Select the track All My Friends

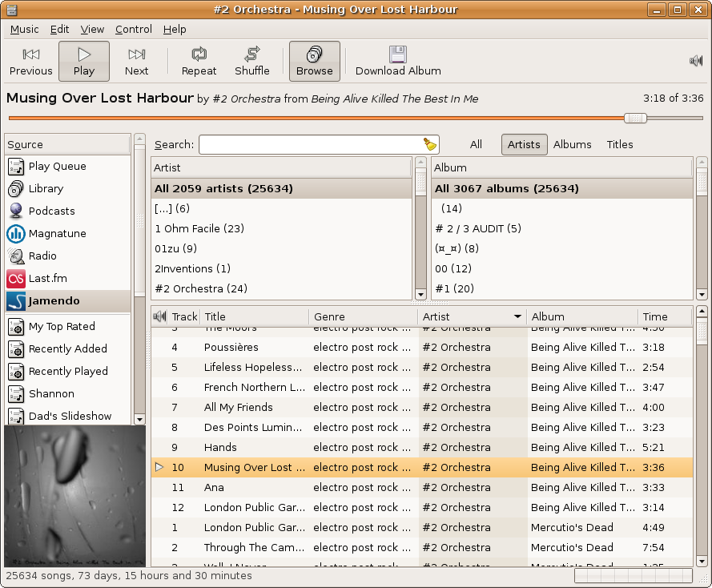(x=422, y=407)
